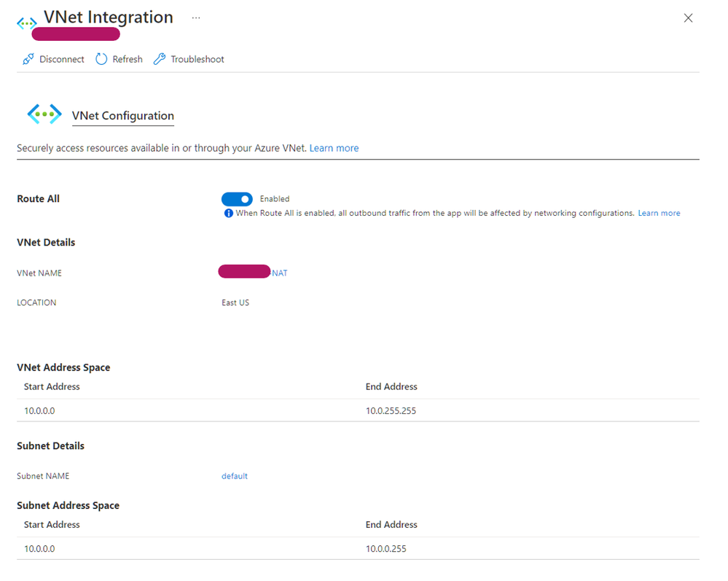Click the Troubleshoot button label
Image resolution: width=728 pixels, height=581 pixels.
point(197,60)
